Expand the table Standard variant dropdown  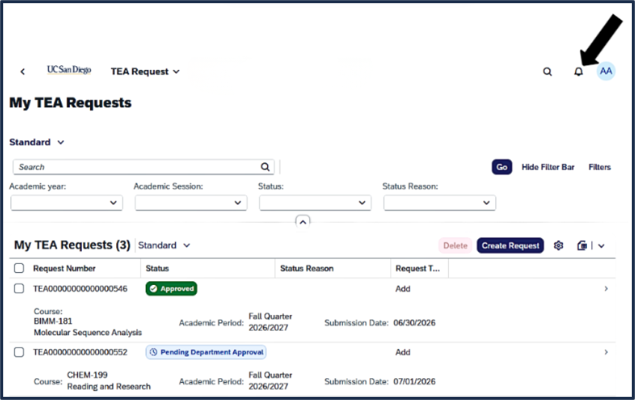(164, 245)
